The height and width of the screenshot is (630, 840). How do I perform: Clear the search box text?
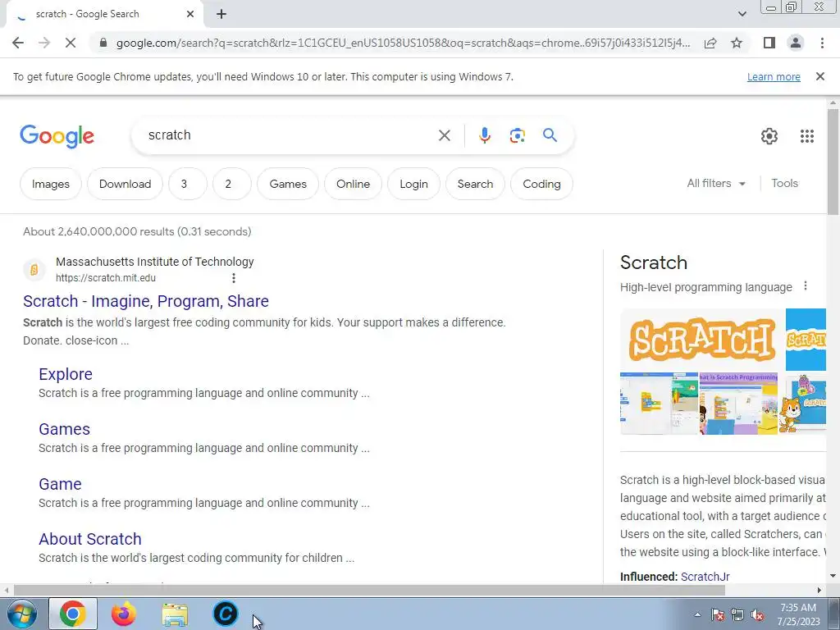(444, 135)
